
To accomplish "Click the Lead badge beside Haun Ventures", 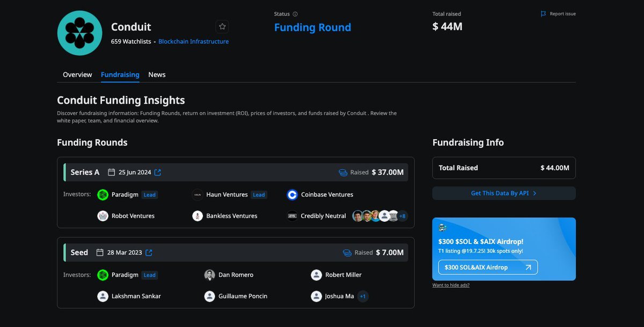I will click(259, 195).
